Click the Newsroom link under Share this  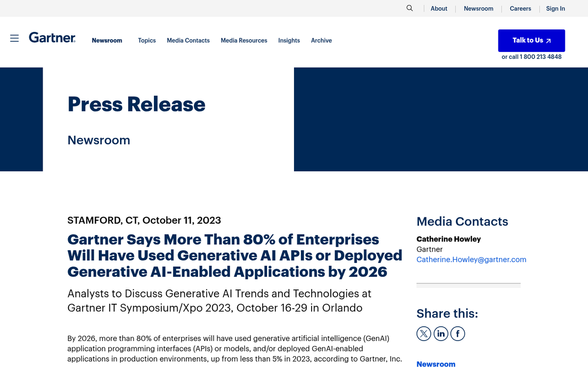click(x=436, y=364)
